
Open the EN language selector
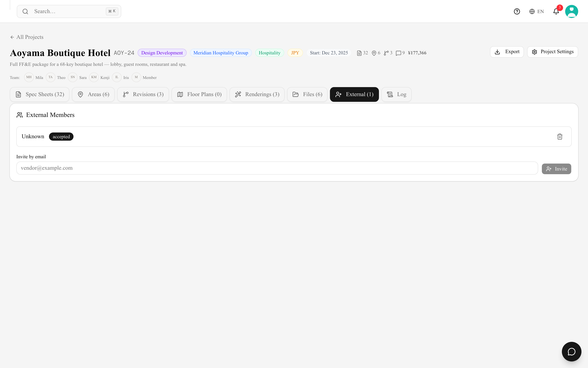(537, 11)
